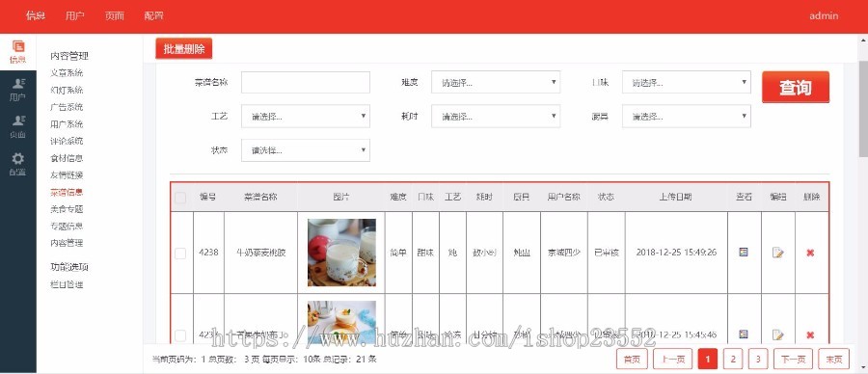Click the 已审核 status cell
This screenshot has height=374, width=868.
click(x=607, y=253)
